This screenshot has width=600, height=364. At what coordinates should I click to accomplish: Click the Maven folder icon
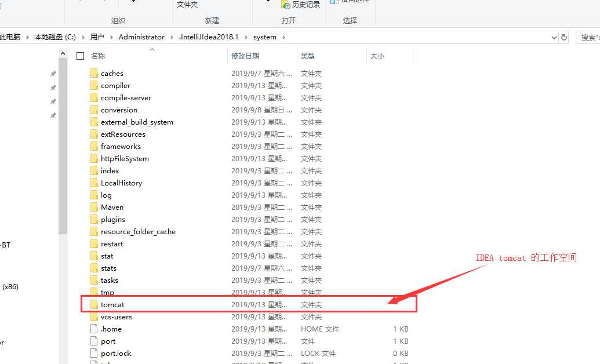pyautogui.click(x=94, y=207)
